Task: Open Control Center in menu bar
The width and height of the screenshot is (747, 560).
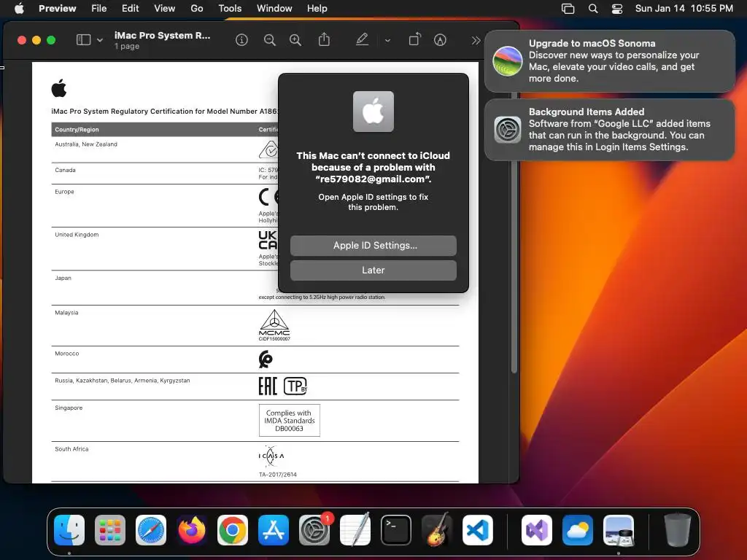Action: click(617, 9)
